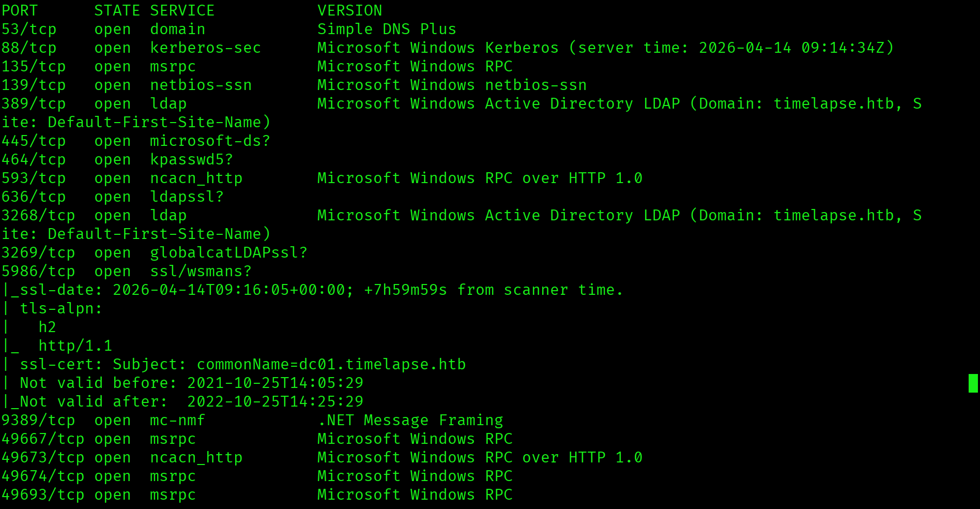The height and width of the screenshot is (509, 980).
Task: Click the 'Not valid after' date 2022-10-25T14:25:29
Action: point(275,401)
